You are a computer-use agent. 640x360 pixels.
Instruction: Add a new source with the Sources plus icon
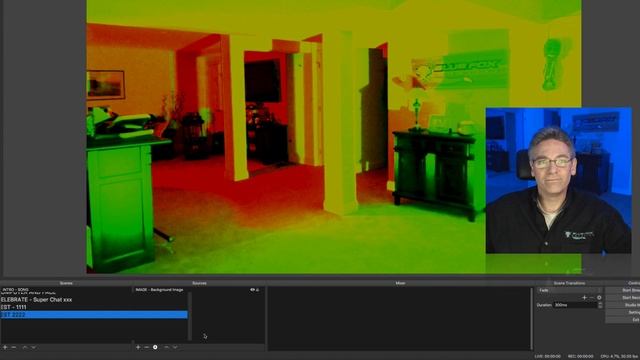[x=138, y=347]
